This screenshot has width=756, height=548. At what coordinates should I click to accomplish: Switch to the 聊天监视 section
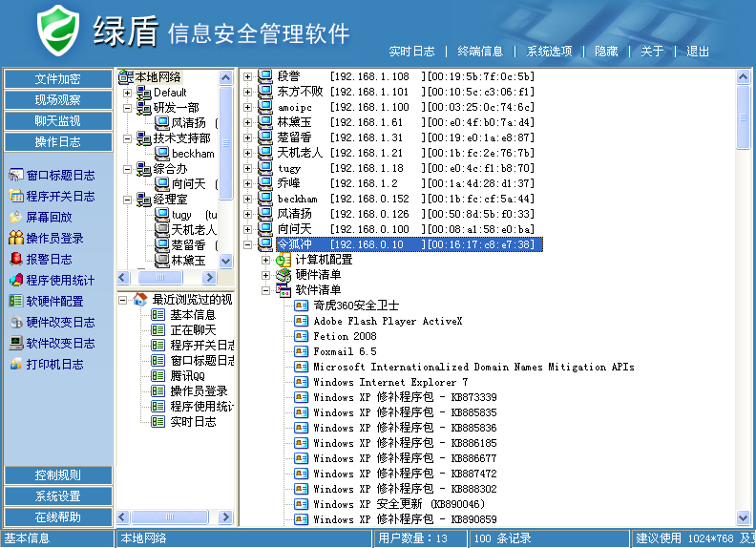click(x=58, y=121)
